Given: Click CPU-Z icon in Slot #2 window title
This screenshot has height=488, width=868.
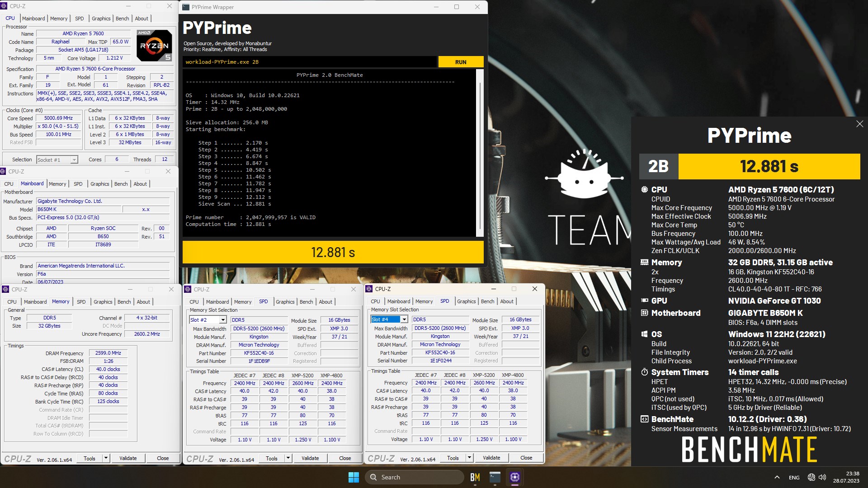Looking at the screenshot, I should [x=188, y=289].
